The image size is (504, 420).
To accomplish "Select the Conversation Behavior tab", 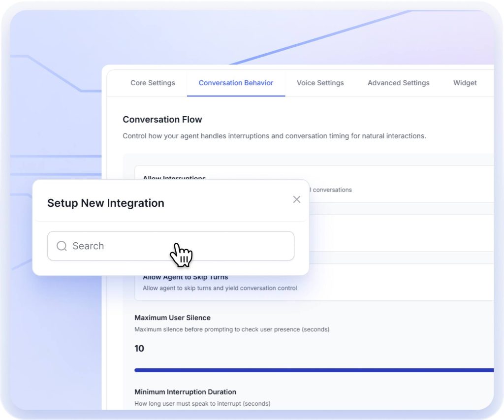I will (x=236, y=83).
